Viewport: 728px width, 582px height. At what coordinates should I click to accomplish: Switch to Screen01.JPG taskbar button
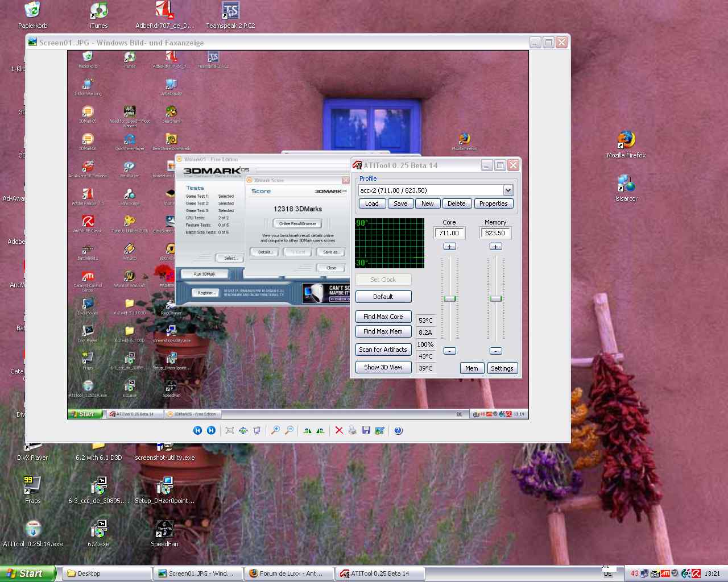(197, 573)
